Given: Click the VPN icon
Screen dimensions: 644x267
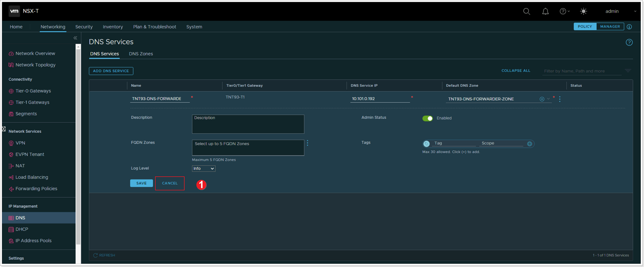Looking at the screenshot, I should tap(11, 143).
